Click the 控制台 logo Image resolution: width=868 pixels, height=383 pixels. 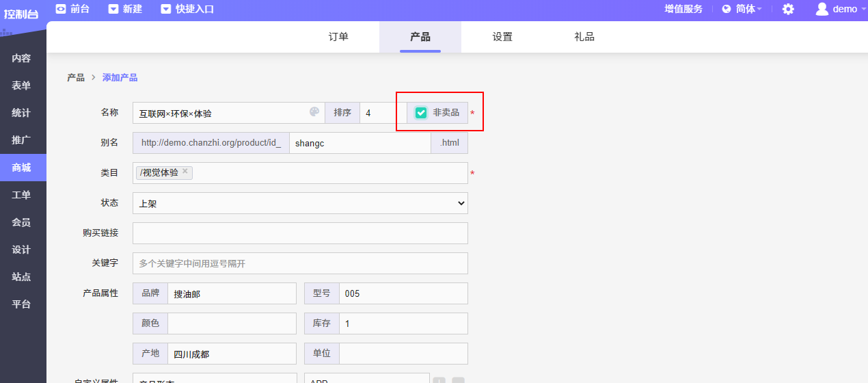pos(22,14)
